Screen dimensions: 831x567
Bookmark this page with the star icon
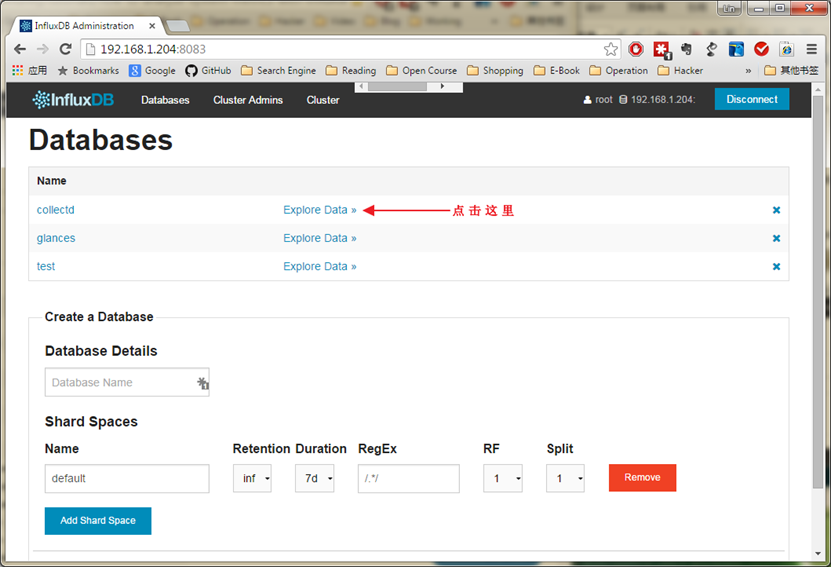(610, 49)
